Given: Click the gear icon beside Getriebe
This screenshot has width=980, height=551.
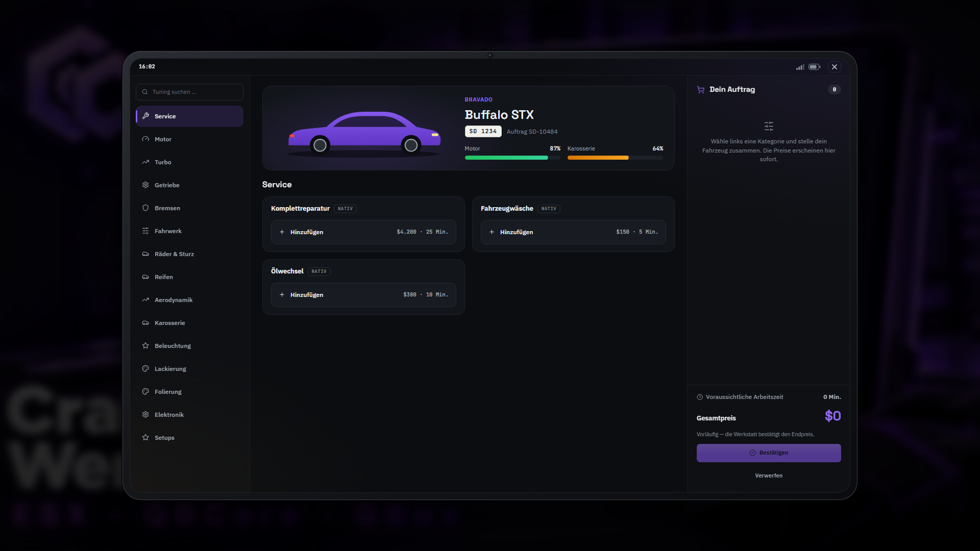Looking at the screenshot, I should click(x=145, y=185).
